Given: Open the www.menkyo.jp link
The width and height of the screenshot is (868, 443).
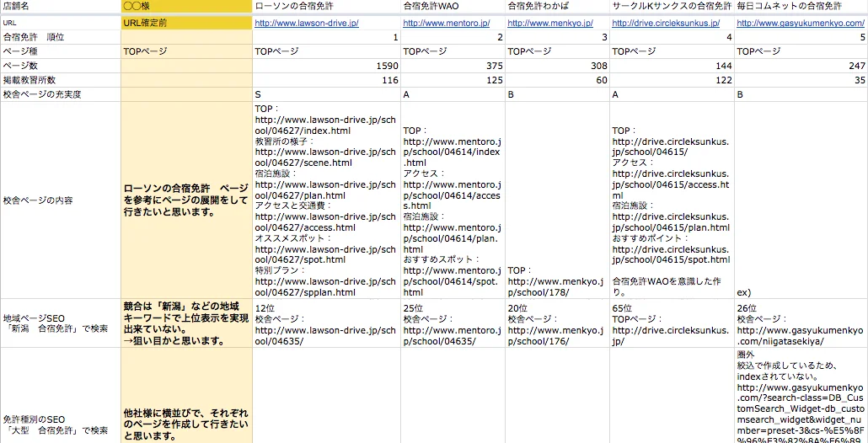Looking at the screenshot, I should coord(550,24).
